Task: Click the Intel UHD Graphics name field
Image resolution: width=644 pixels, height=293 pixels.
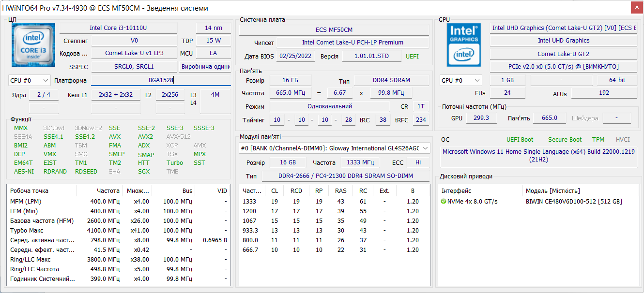Action: (564, 41)
